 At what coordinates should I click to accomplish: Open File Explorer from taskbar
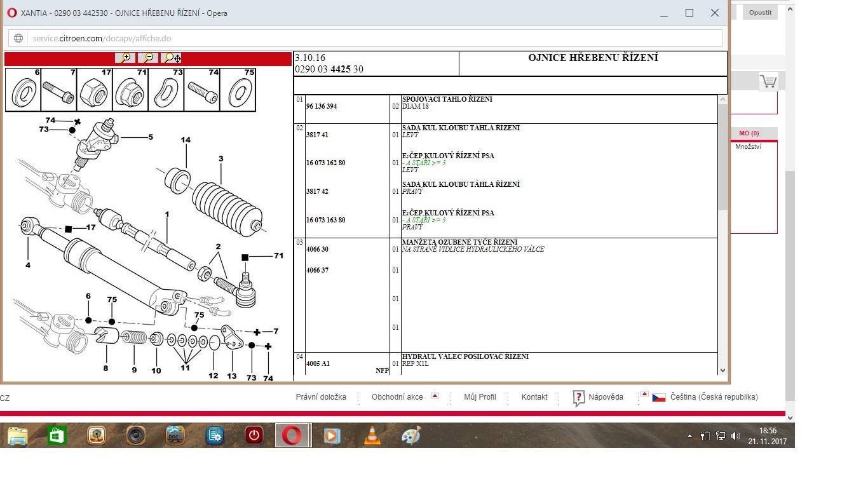tap(18, 436)
